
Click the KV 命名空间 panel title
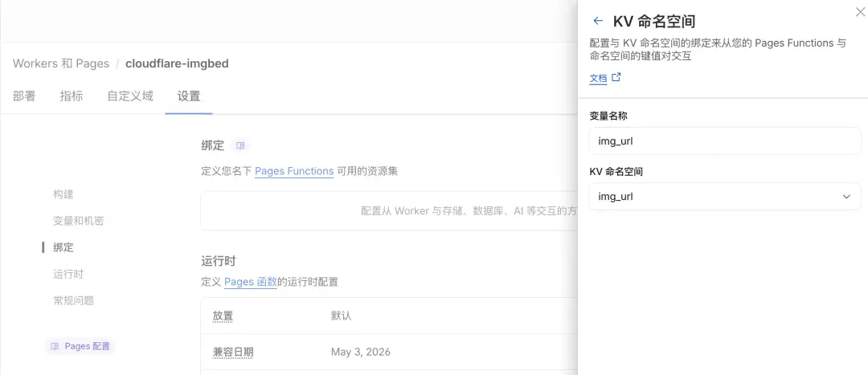(x=654, y=21)
